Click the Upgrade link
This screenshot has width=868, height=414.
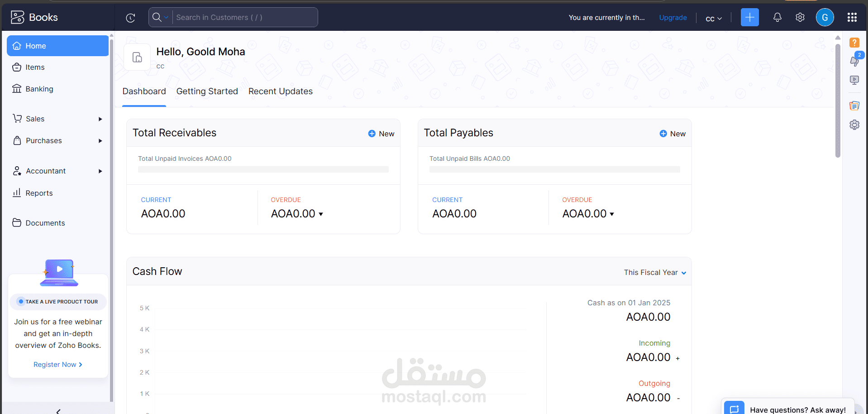click(672, 18)
